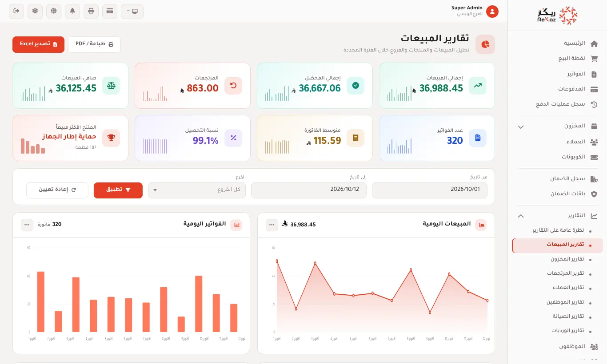
Task: Click the logout icon in top bar
Action: [x=16, y=11]
